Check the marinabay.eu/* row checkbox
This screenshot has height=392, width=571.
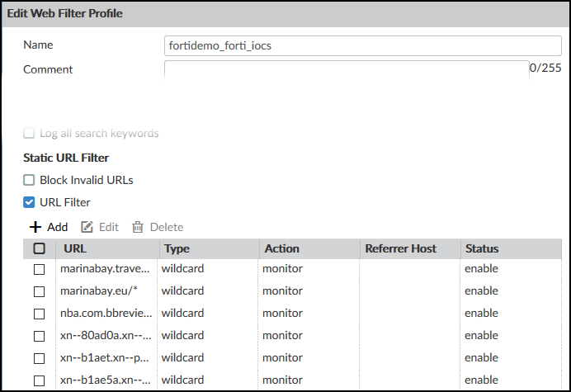coord(40,291)
